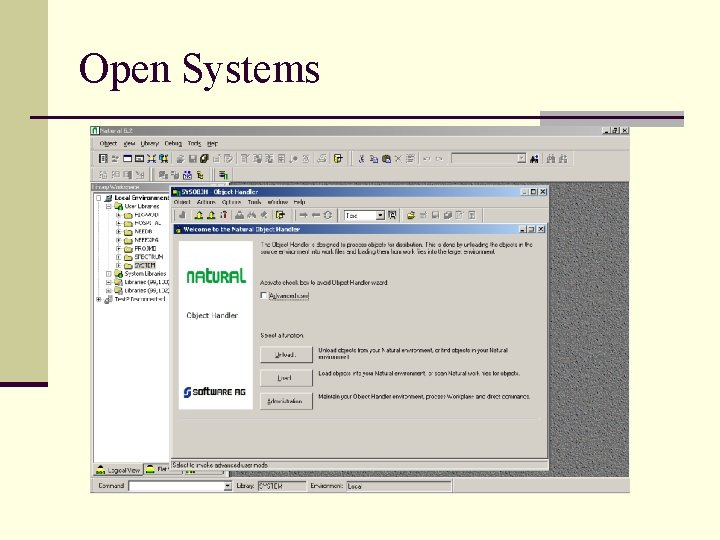Open the Help menu in Object Handler window

click(299, 202)
